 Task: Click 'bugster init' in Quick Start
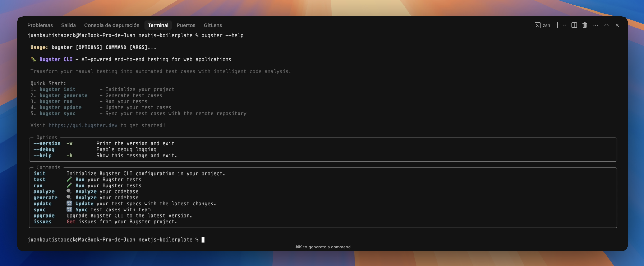[x=57, y=89]
